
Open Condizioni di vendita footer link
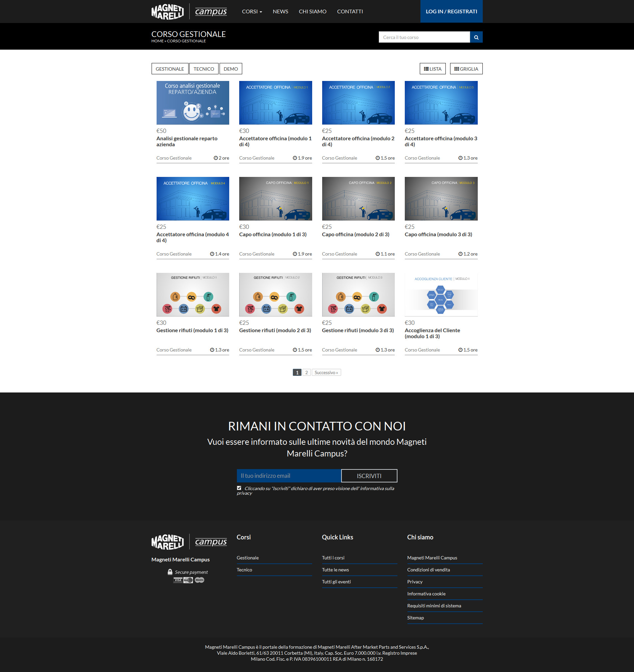(x=428, y=570)
